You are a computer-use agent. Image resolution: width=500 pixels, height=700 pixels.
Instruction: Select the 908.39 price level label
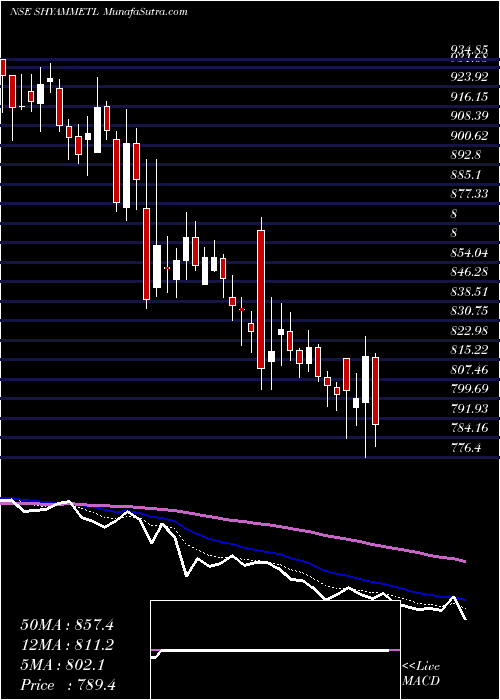click(469, 117)
